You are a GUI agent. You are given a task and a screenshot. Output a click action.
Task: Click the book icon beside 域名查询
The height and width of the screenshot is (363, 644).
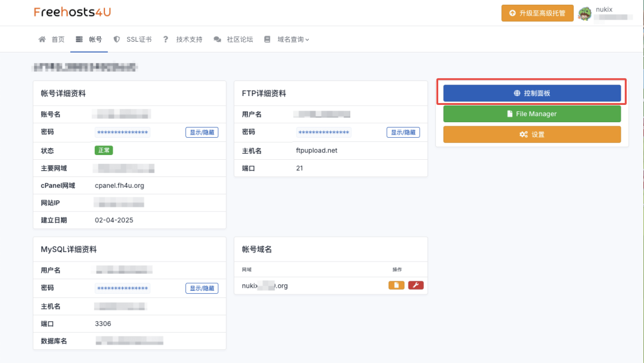(267, 39)
